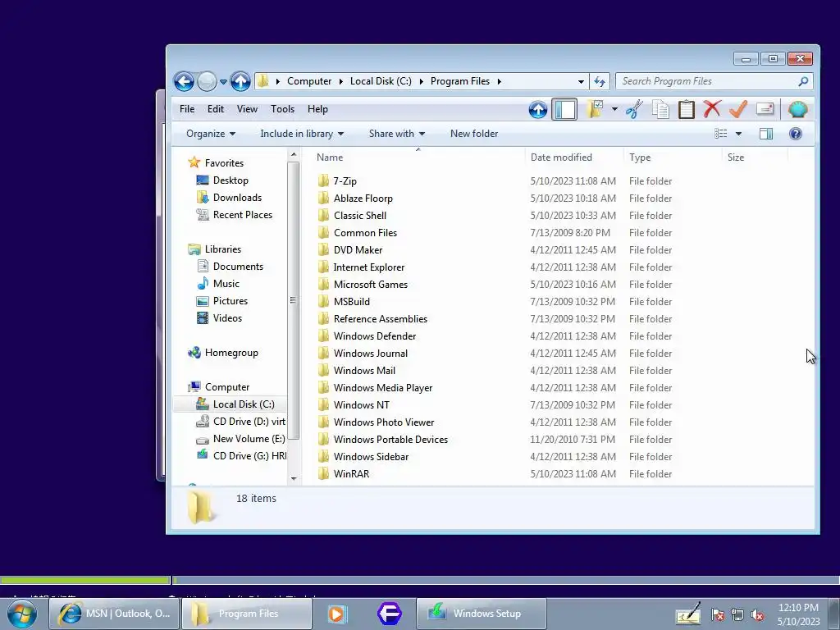The height and width of the screenshot is (630, 840).
Task: Open the Help question mark icon
Action: (x=796, y=134)
